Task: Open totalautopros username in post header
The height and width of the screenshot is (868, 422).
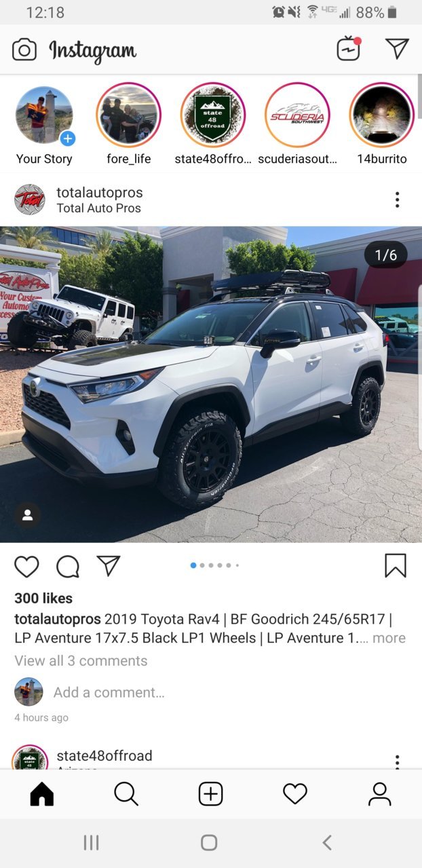Action: click(x=100, y=193)
